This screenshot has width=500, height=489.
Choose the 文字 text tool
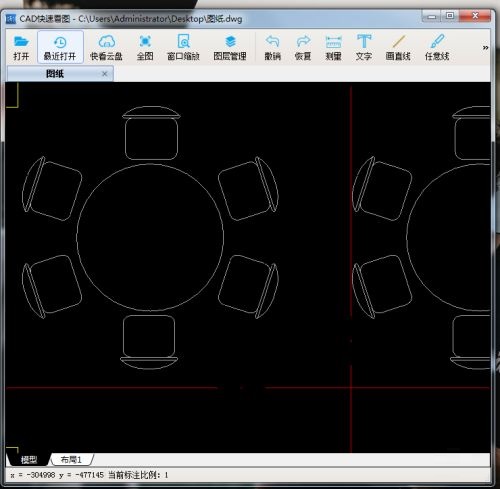(364, 48)
